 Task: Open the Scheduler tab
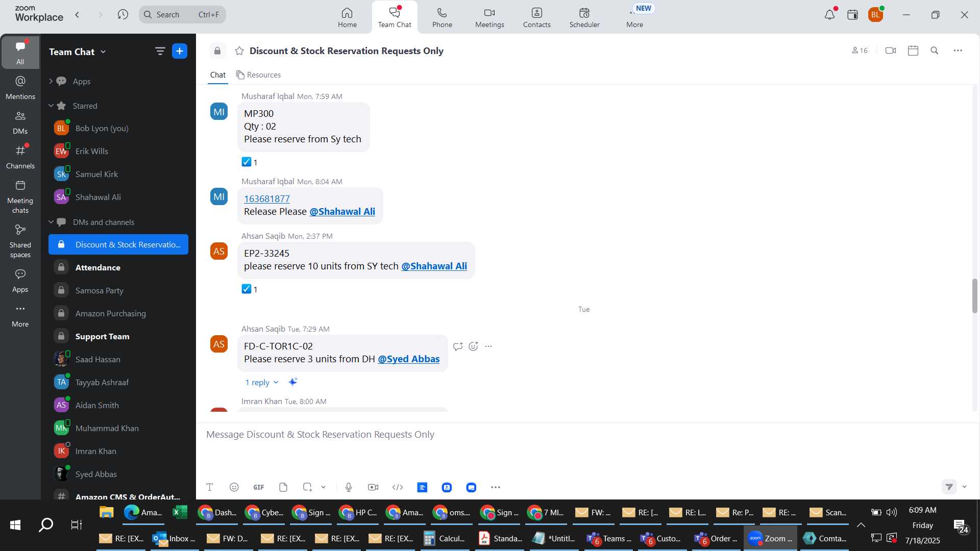point(584,17)
